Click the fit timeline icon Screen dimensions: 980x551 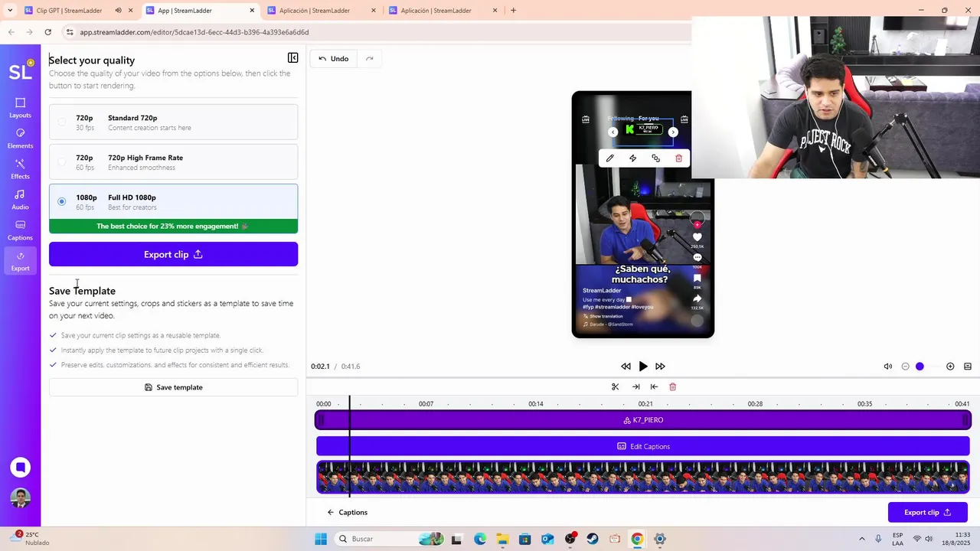968,367
